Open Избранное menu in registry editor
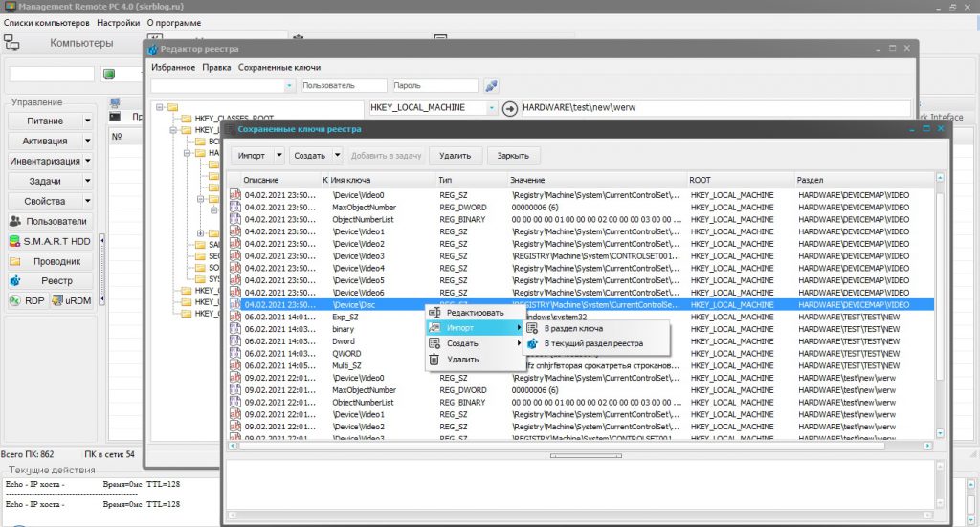This screenshot has width=980, height=527. coord(173,68)
